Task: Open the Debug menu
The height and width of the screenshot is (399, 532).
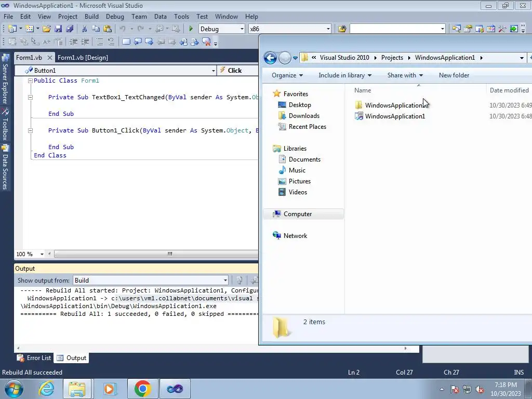Action: [x=115, y=17]
